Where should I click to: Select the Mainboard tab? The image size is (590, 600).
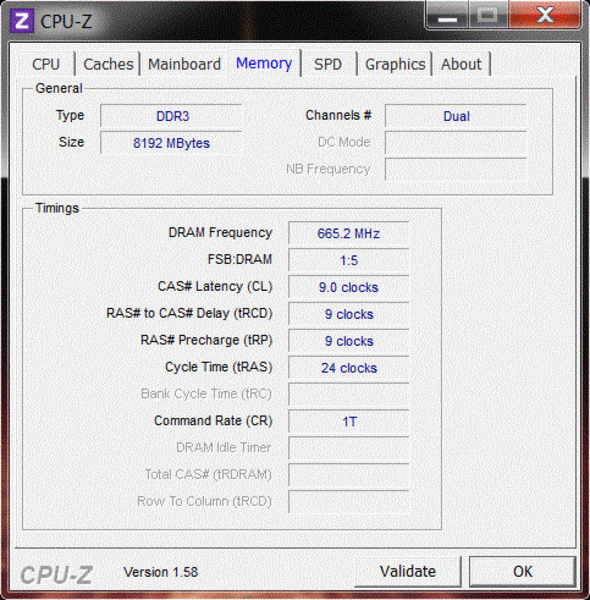(x=184, y=64)
